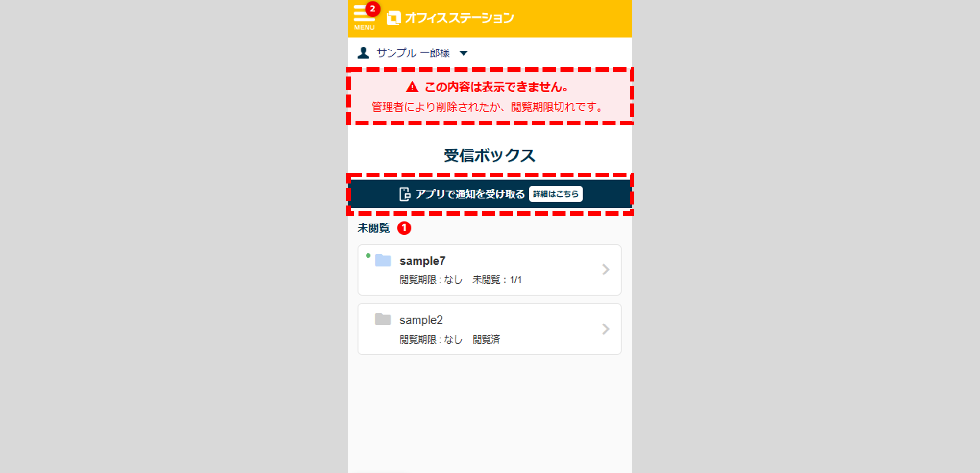Click the 受信ボックス heading
Image resolution: width=980 pixels, height=473 pixels.
pyautogui.click(x=490, y=155)
